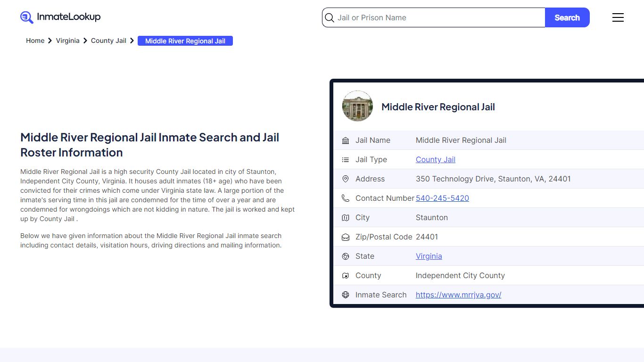Click the search magnifier icon inside the search bar

click(330, 17)
